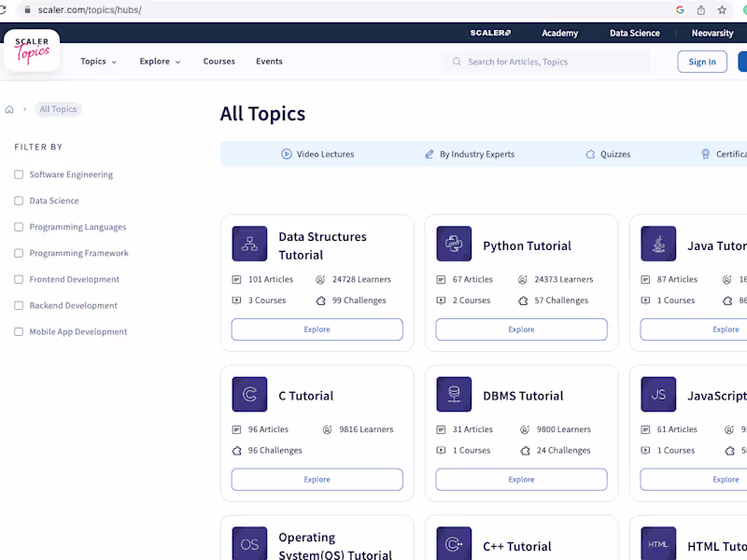Explore the DBMS Tutorial
The image size is (747, 560).
click(522, 480)
